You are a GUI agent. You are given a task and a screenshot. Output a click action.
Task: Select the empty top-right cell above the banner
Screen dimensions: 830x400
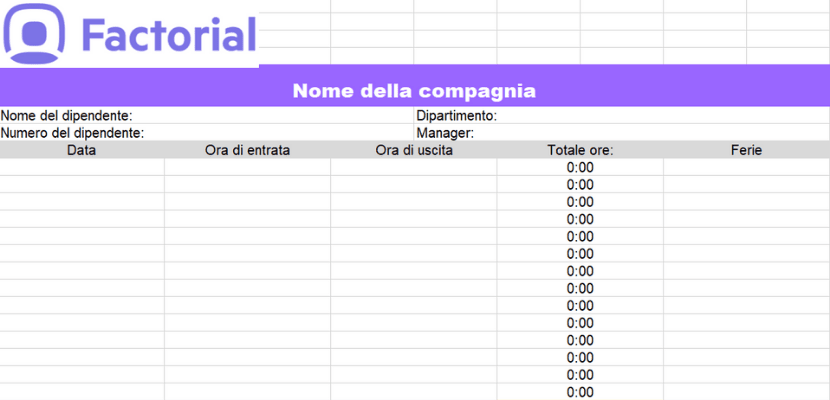(x=788, y=6)
